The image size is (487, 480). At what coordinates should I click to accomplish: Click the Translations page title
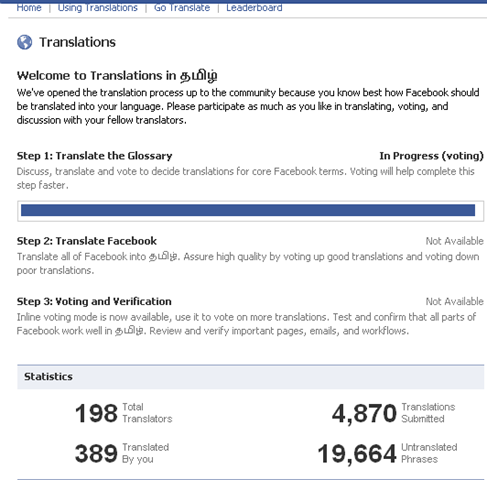pos(78,42)
